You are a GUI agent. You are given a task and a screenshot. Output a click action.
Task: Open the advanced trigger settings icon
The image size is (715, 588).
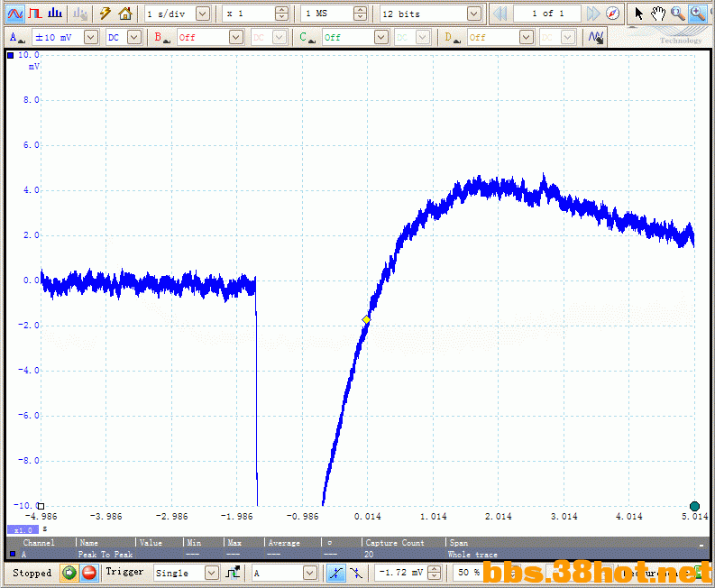pos(233,573)
